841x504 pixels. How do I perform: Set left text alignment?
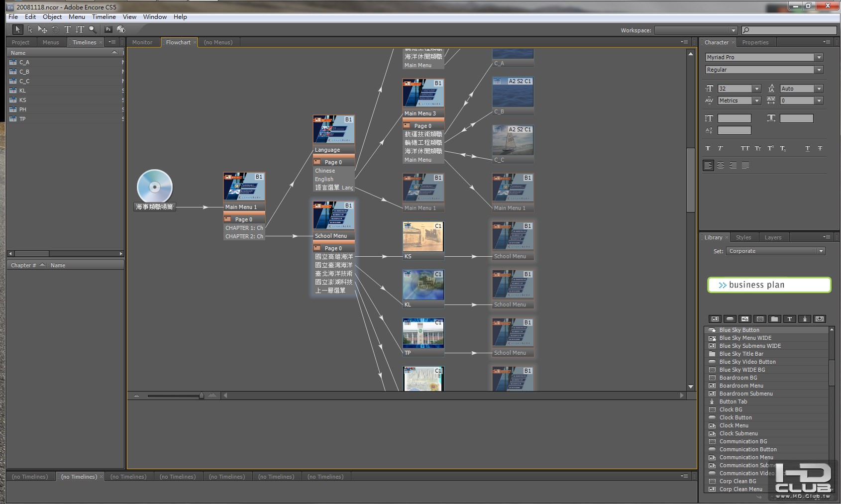[708, 166]
